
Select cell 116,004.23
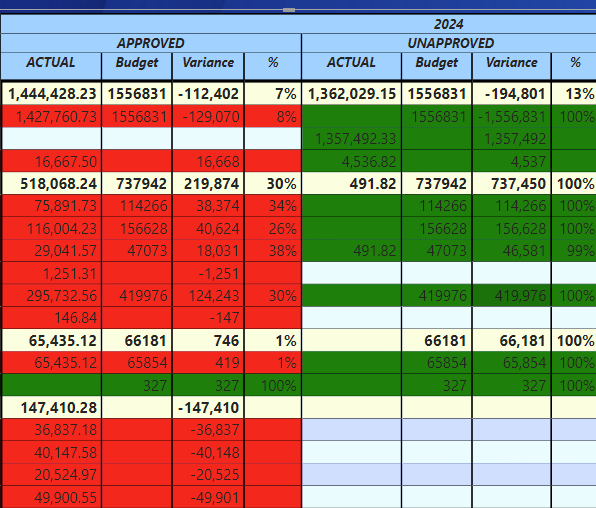[52, 229]
